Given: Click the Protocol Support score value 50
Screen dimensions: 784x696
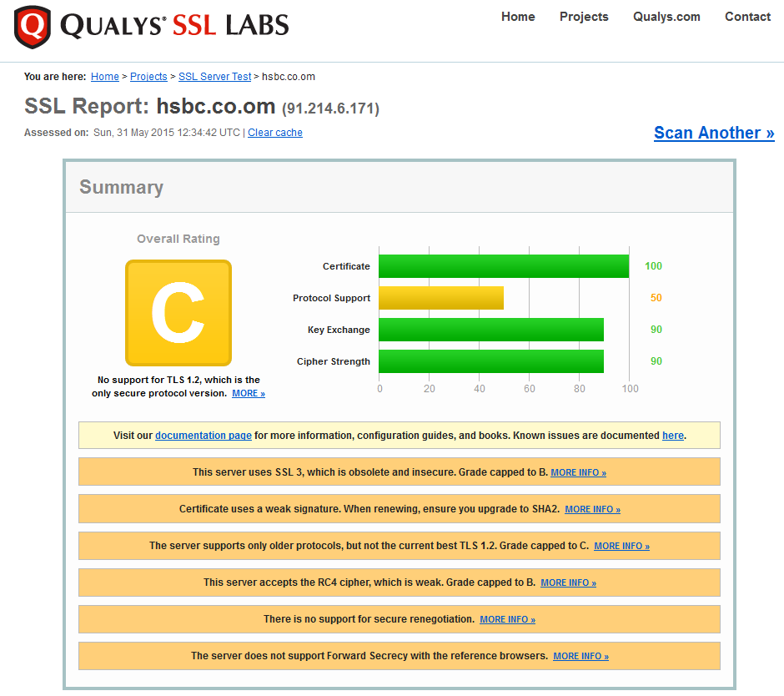Looking at the screenshot, I should point(656,298).
